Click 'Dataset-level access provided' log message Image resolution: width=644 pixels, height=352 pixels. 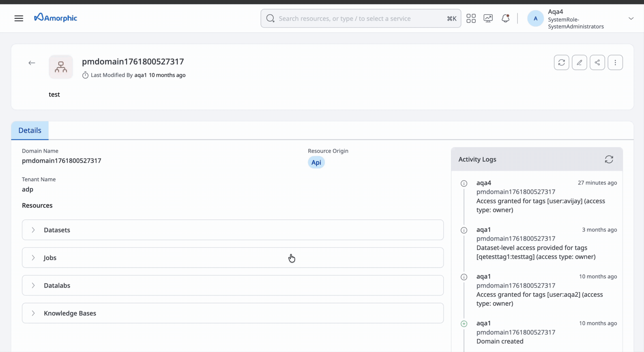536,252
